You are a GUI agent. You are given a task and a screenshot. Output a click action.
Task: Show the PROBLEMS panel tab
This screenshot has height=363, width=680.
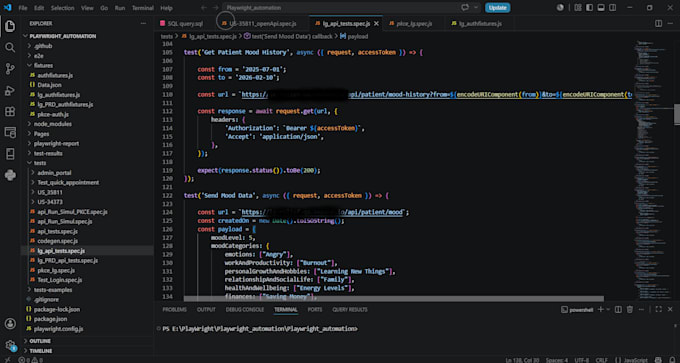tap(174, 310)
